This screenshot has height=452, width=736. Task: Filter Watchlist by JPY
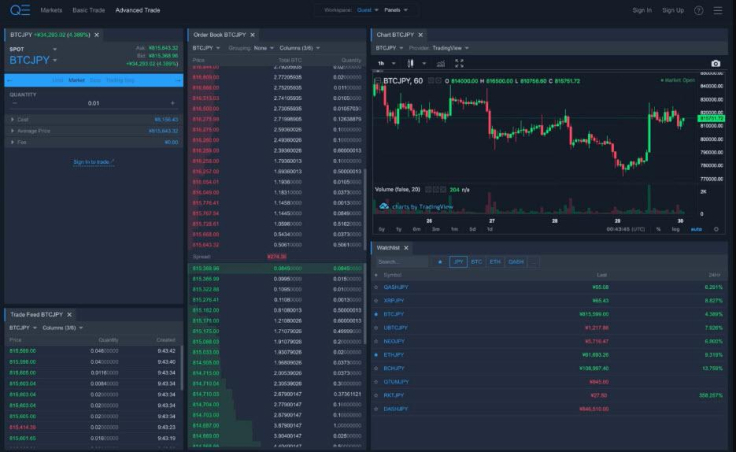coord(458,262)
